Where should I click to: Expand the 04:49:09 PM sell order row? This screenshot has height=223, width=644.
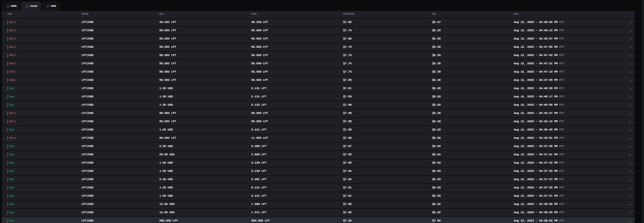coord(630,23)
